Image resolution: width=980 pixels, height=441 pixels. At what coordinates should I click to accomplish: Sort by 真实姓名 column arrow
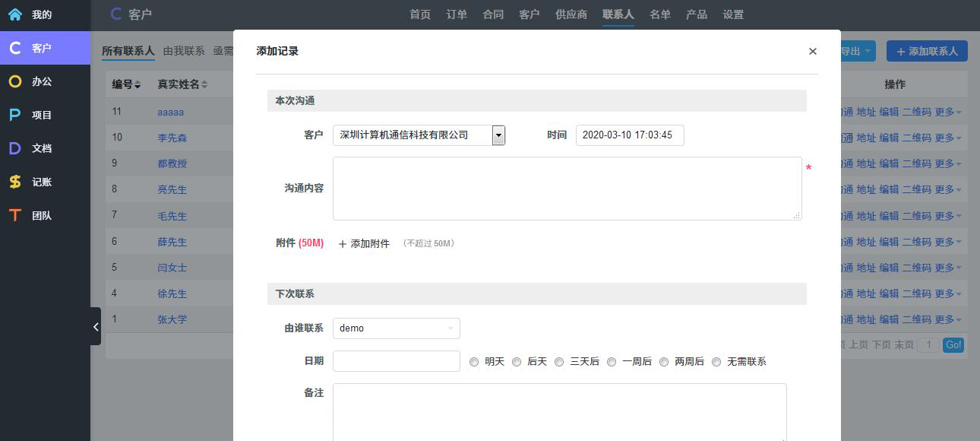click(x=204, y=85)
